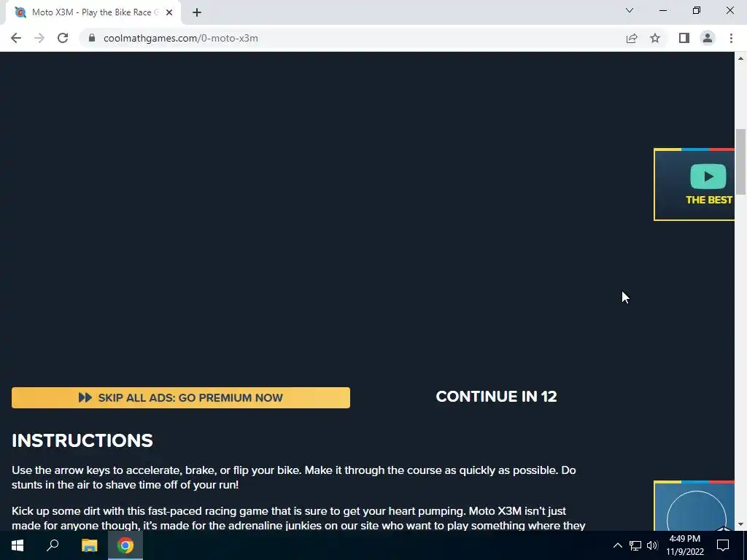Click the INSTRUCTIONS heading
This screenshot has height=560, width=747.
coord(82,440)
